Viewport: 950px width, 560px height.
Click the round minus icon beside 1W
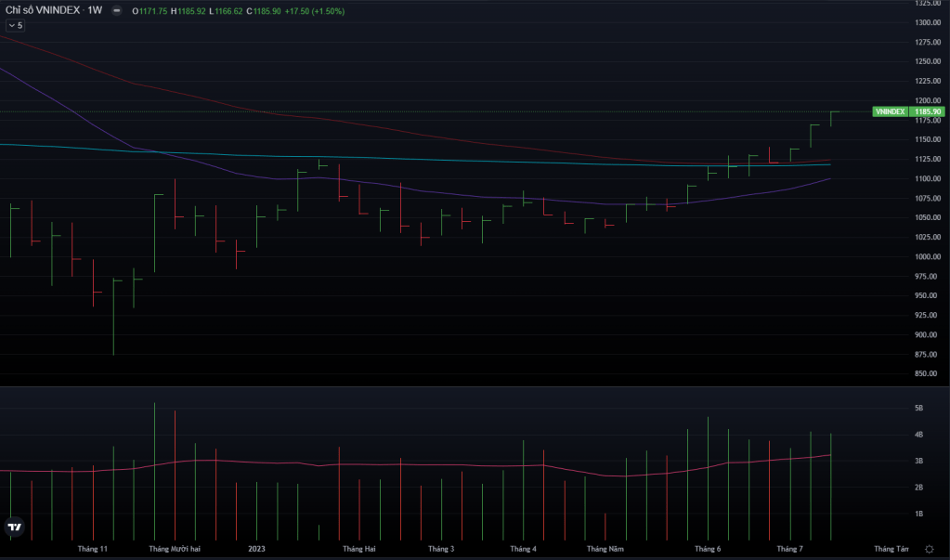[x=117, y=11]
